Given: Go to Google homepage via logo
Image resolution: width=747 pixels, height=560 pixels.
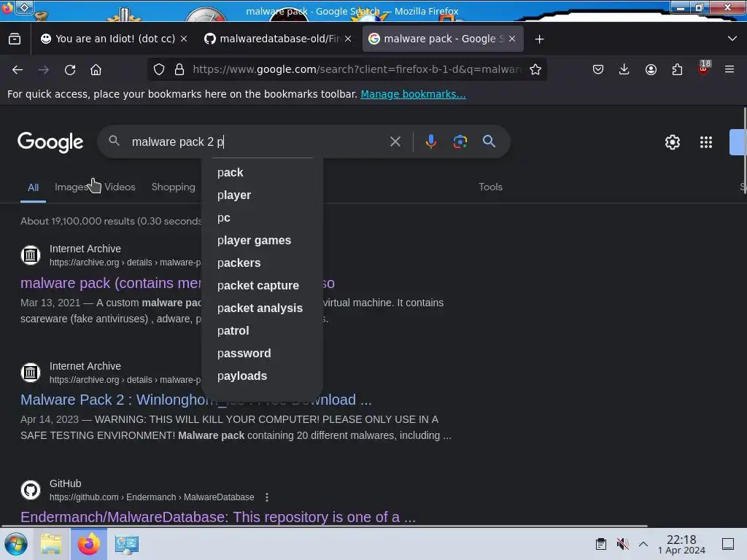Looking at the screenshot, I should pos(50,142).
